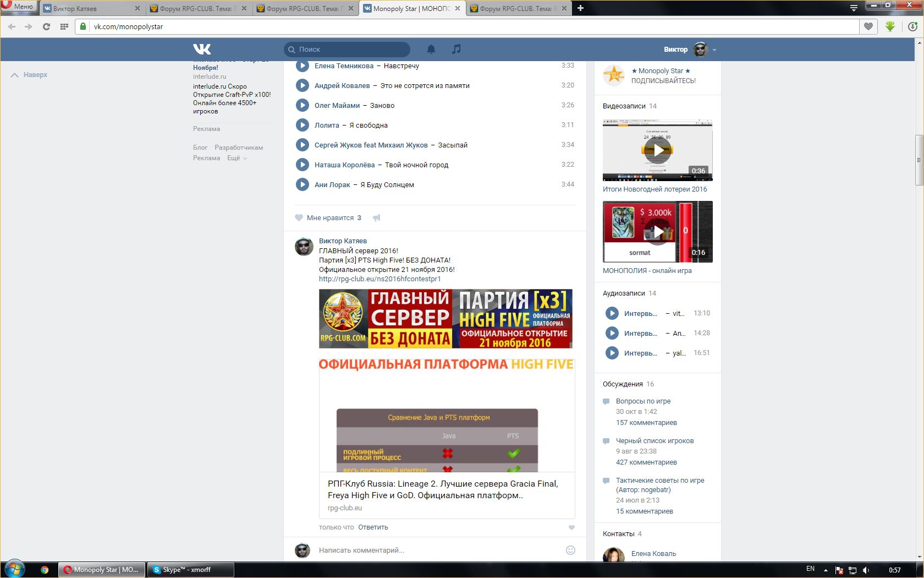Image resolution: width=924 pixels, height=578 pixels.
Task: Open a new browser tab with plus
Action: [x=580, y=8]
